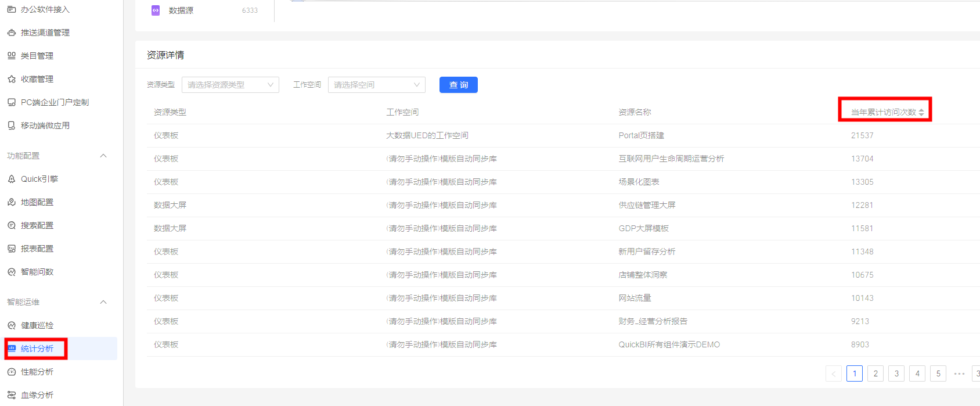The height and width of the screenshot is (406, 980).
Task: Click the 查询 button
Action: (458, 85)
